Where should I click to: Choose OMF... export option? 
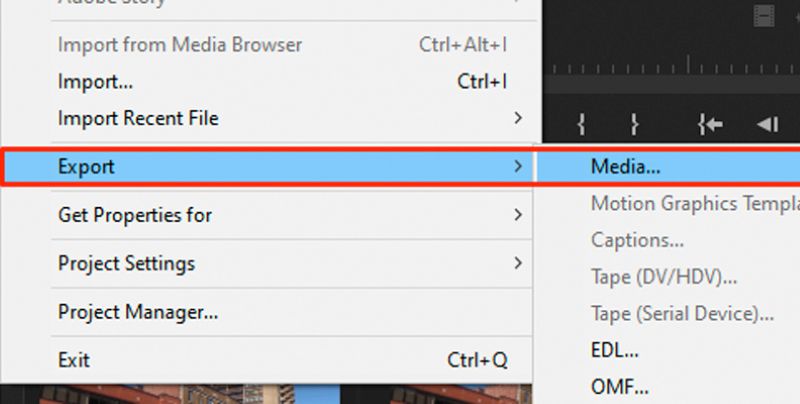coord(619,386)
